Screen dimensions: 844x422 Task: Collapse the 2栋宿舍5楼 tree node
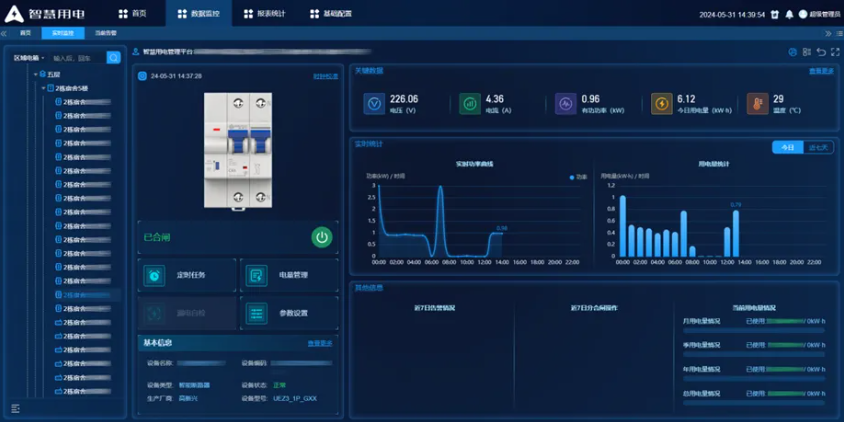44,88
